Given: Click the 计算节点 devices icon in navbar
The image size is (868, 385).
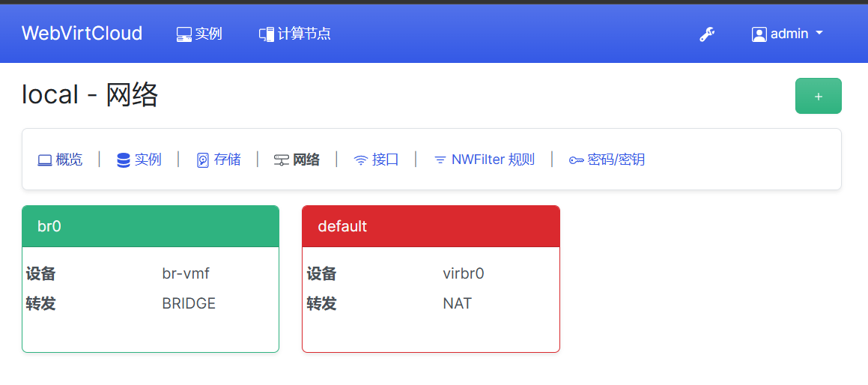Looking at the screenshot, I should point(267,34).
